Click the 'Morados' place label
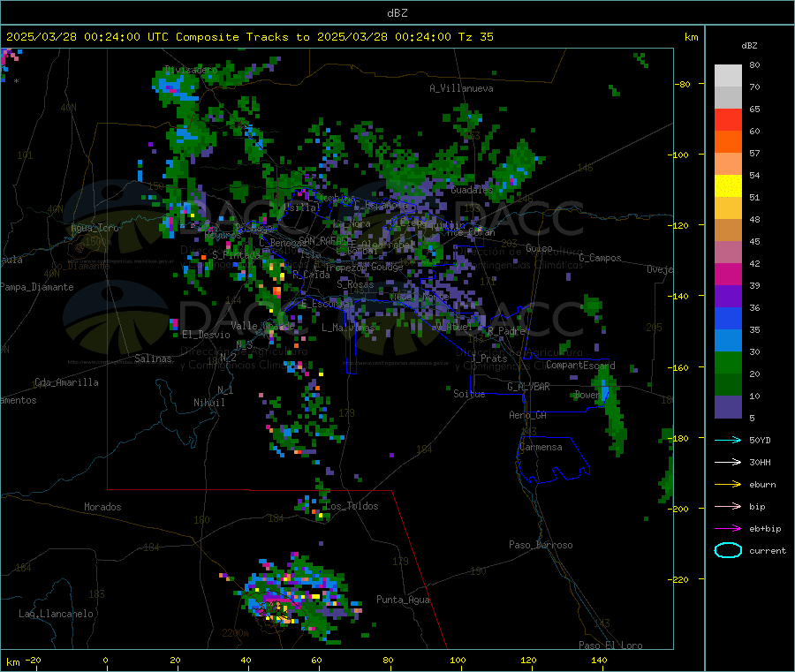Image resolution: width=795 pixels, height=672 pixels. (x=102, y=507)
